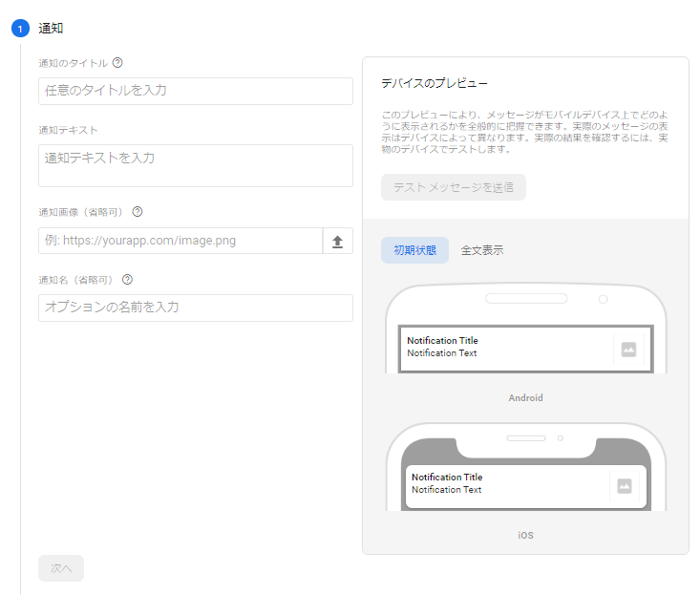
Task: Click help icon beside 通知名（省略可）
Action: [127, 280]
